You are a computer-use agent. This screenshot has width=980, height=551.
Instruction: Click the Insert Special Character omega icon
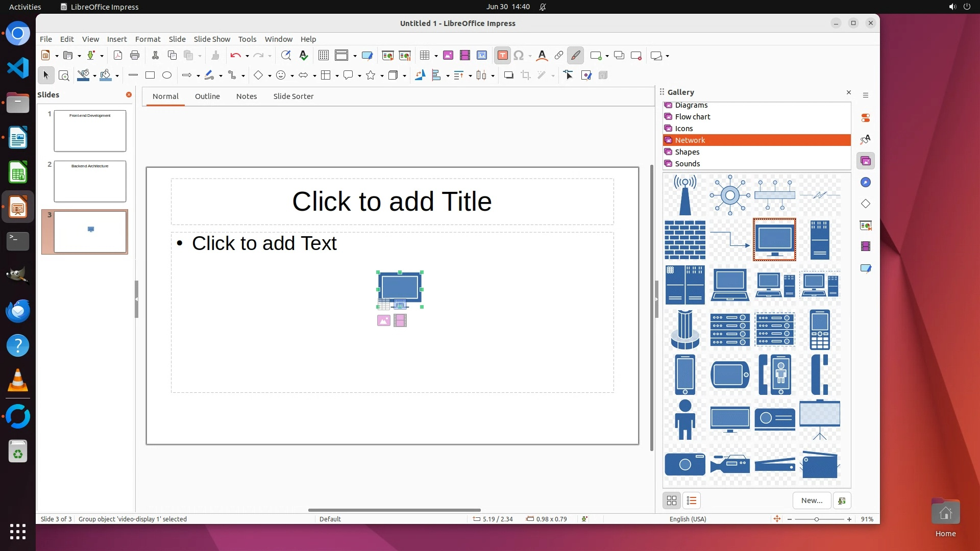(x=519, y=56)
